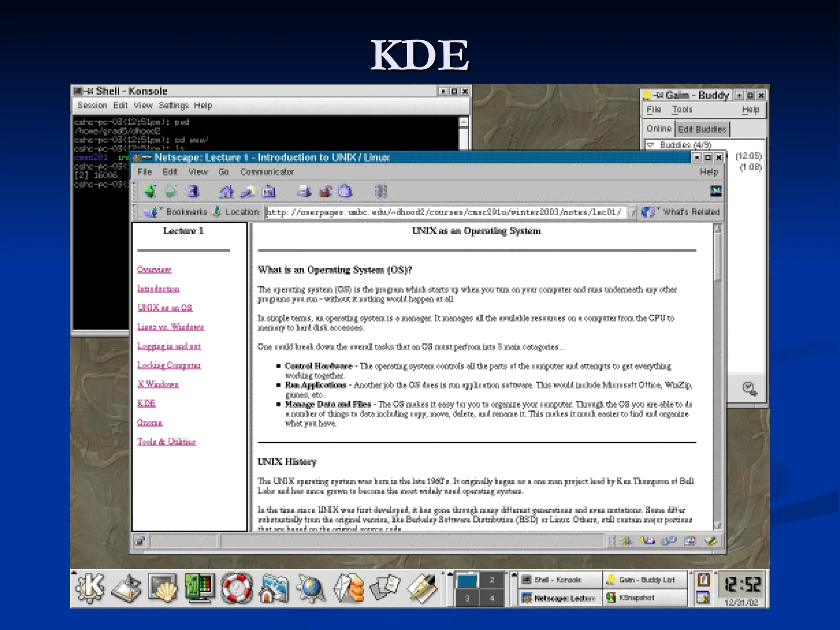Switch to virtual desktop 4 in pager
This screenshot has height=630, width=840.
click(x=492, y=598)
